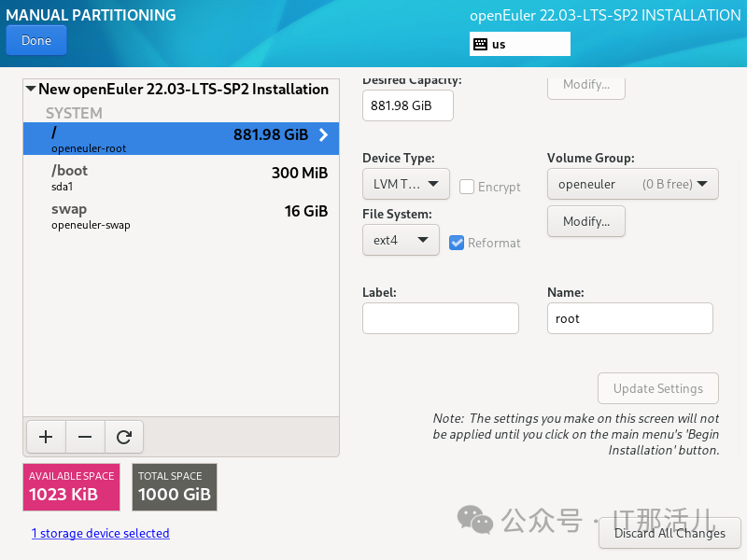Enable the Encrypt checkbox

tap(467, 187)
